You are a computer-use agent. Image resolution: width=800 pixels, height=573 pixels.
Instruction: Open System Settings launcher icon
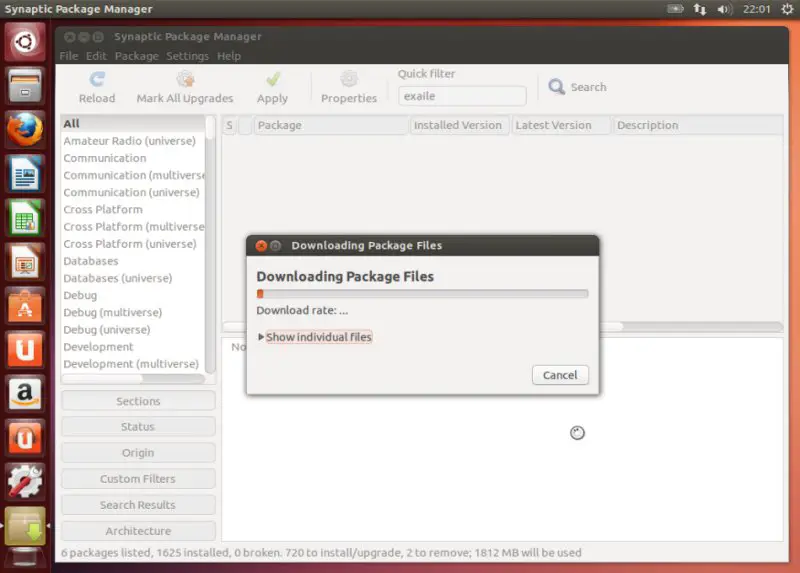point(24,482)
